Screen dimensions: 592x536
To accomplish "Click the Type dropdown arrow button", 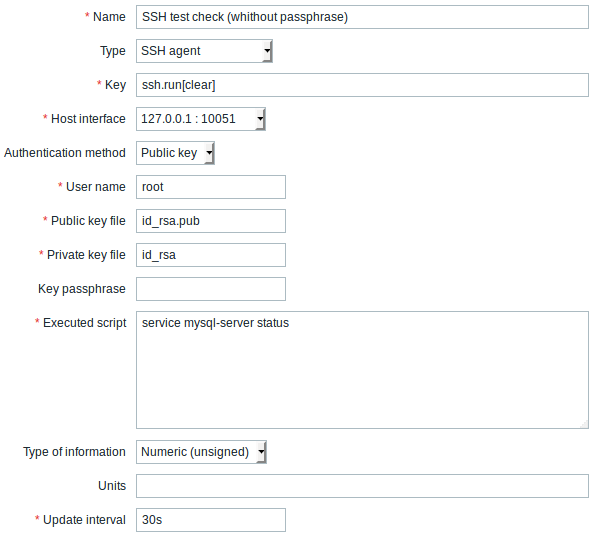I will (267, 51).
